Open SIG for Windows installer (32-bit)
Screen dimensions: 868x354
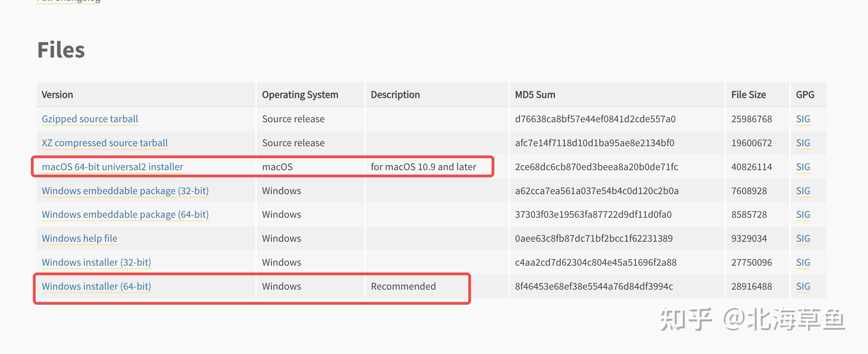(803, 262)
